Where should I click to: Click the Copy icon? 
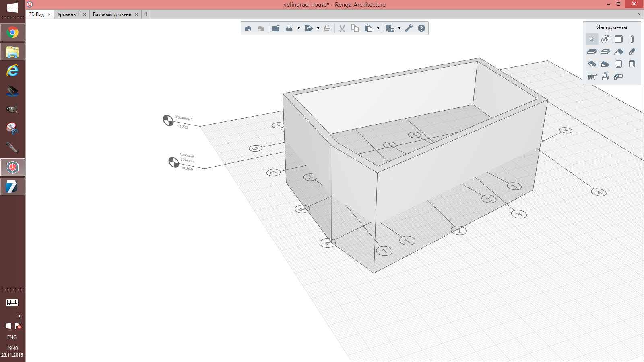(x=355, y=28)
